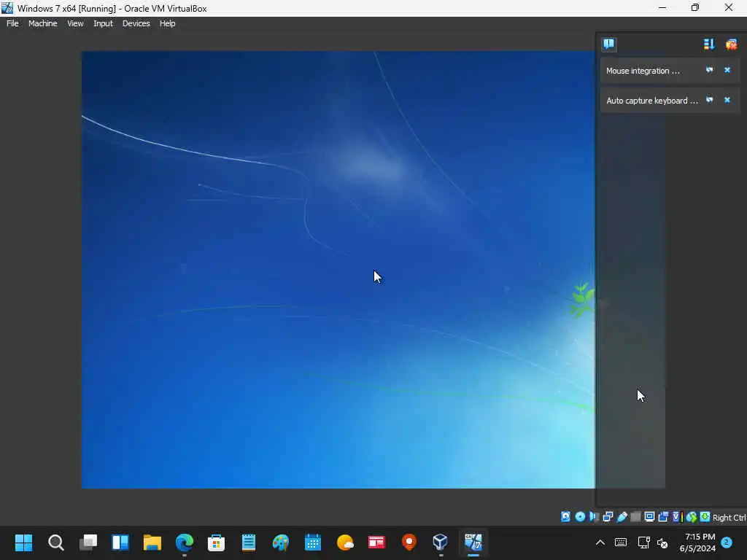Open the Maps app from the taskbar

click(409, 542)
